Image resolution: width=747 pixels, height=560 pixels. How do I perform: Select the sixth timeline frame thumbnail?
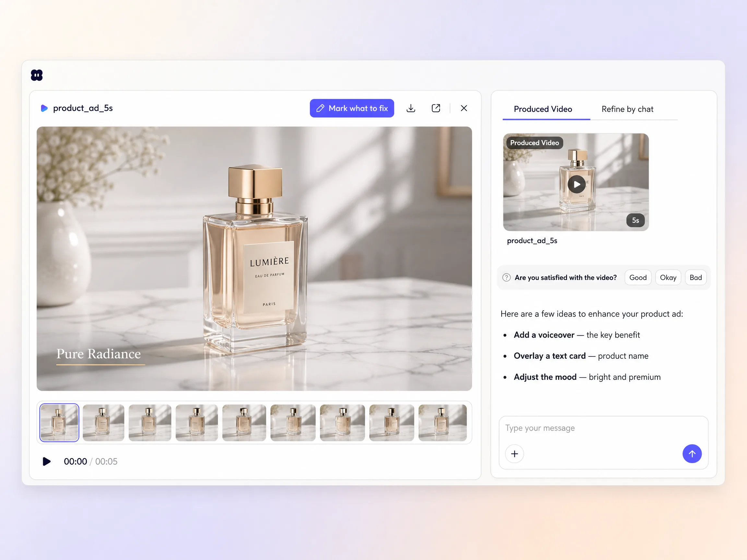pos(293,423)
